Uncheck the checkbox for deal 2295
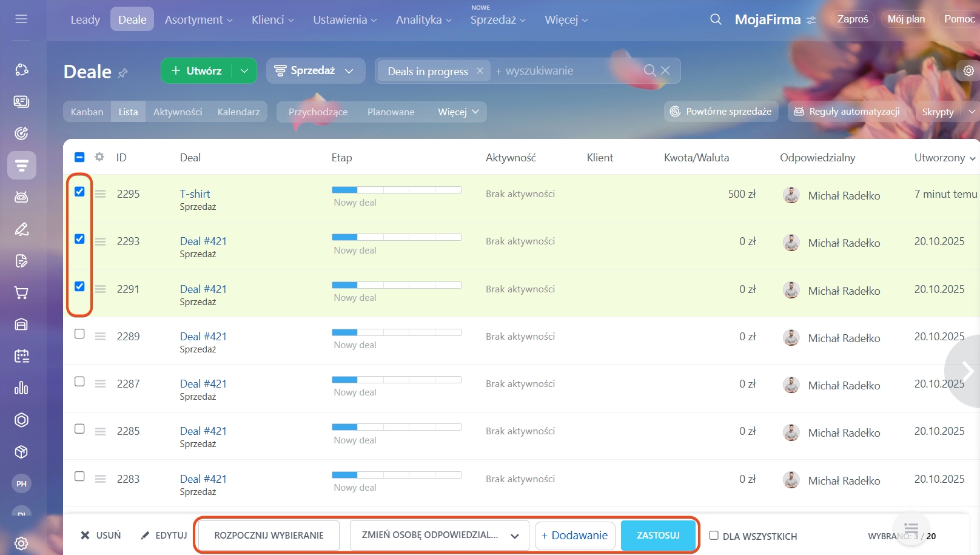The width and height of the screenshot is (980, 555). [x=79, y=192]
